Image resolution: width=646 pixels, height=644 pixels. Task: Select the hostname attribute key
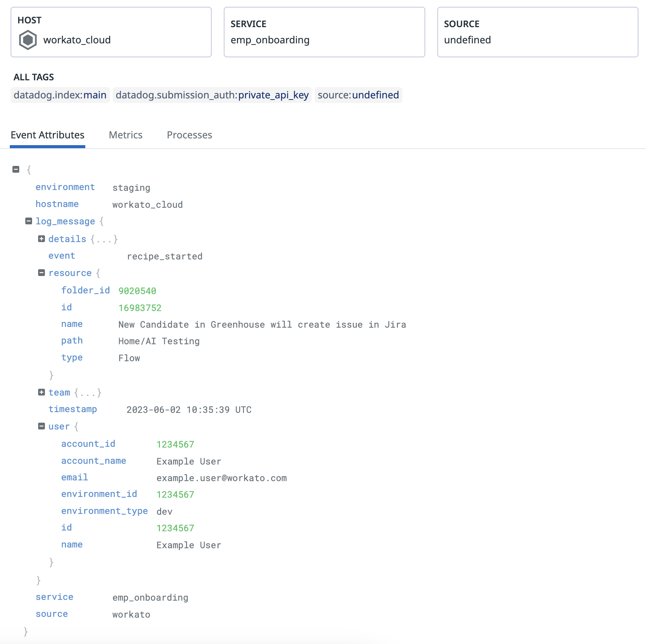pos(57,204)
